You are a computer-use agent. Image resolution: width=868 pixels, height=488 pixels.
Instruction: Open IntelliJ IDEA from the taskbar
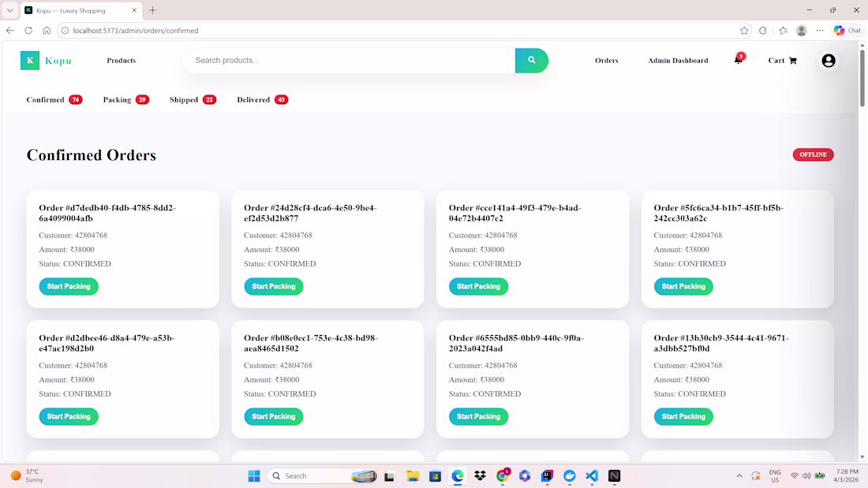click(x=547, y=476)
